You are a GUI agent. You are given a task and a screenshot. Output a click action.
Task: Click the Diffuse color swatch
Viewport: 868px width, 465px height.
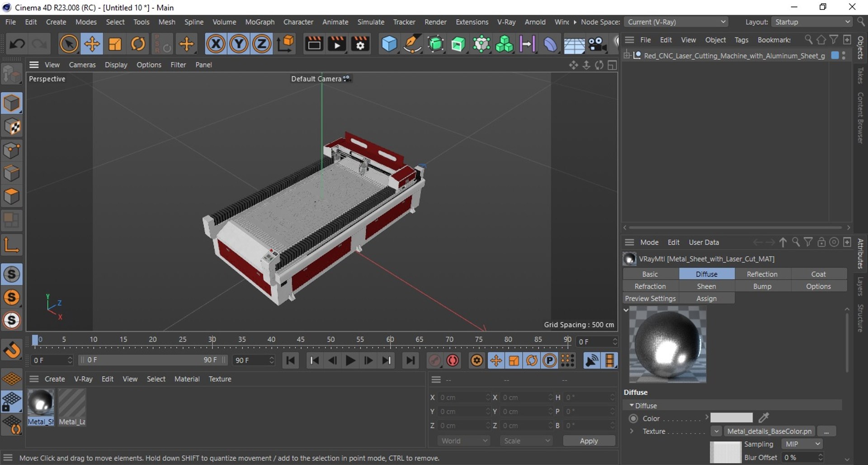click(731, 418)
